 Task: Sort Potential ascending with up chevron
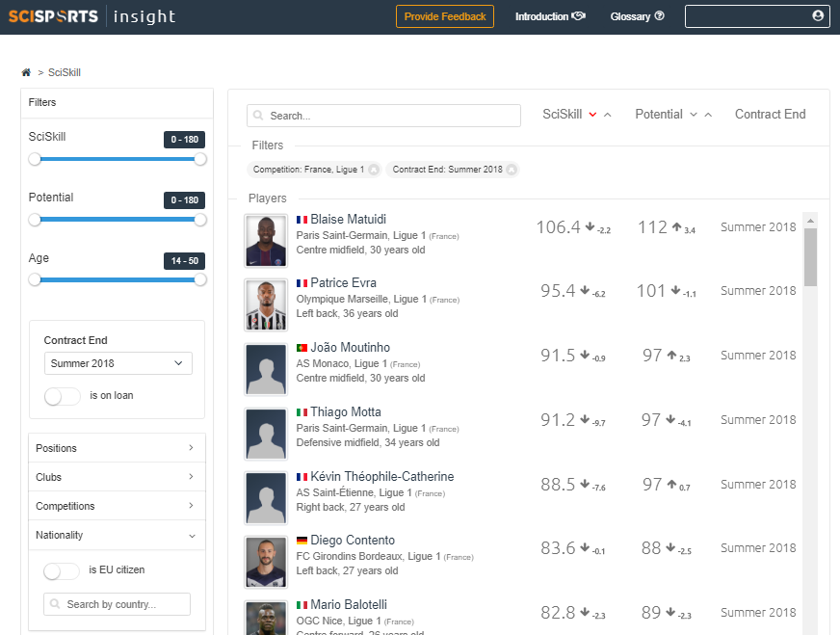(708, 114)
